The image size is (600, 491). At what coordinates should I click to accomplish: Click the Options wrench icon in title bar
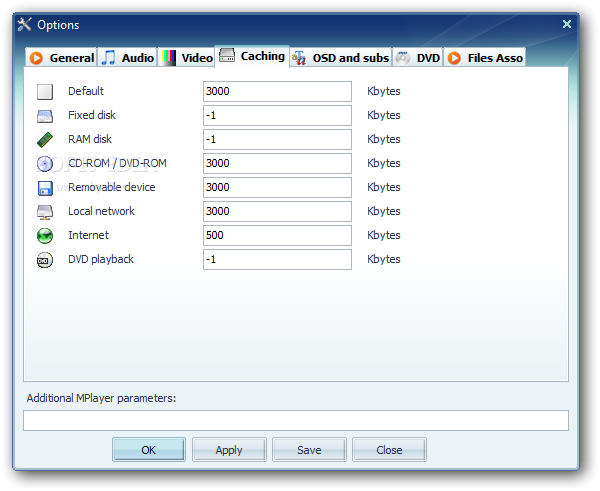point(24,24)
